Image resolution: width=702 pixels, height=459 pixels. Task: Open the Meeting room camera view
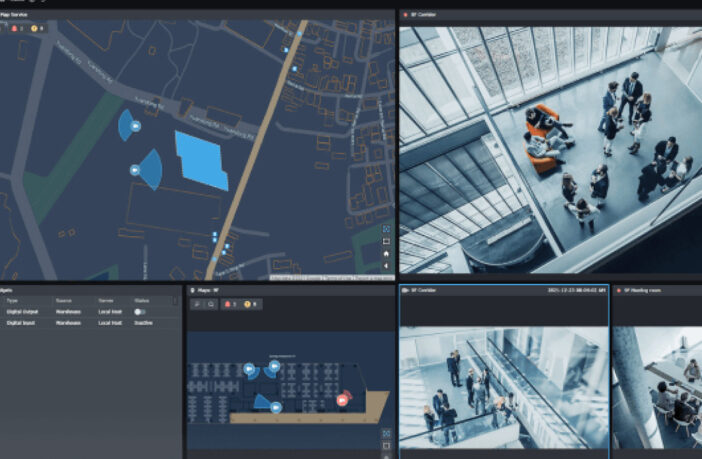pyautogui.click(x=657, y=387)
